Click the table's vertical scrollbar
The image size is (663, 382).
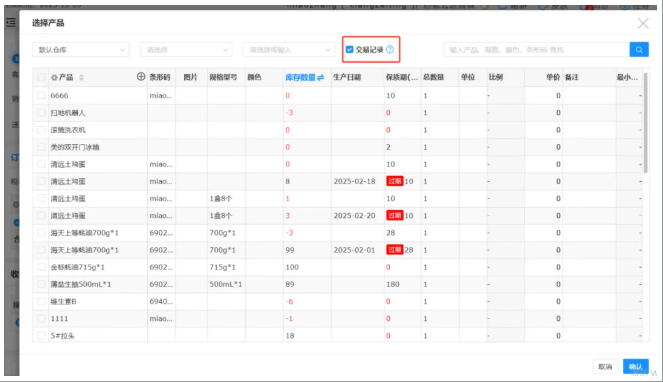tap(646, 123)
